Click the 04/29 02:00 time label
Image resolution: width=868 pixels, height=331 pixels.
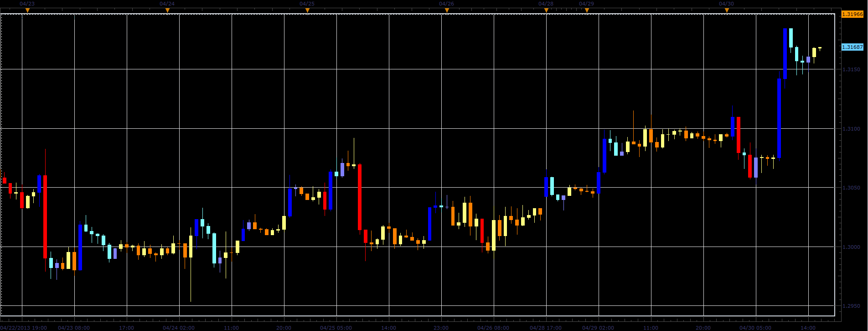[x=598, y=328]
